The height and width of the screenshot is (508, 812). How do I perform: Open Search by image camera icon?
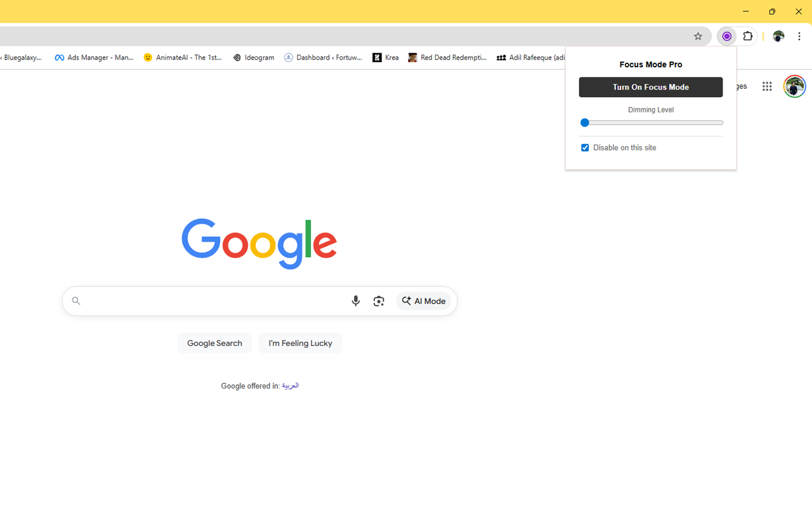coord(379,301)
